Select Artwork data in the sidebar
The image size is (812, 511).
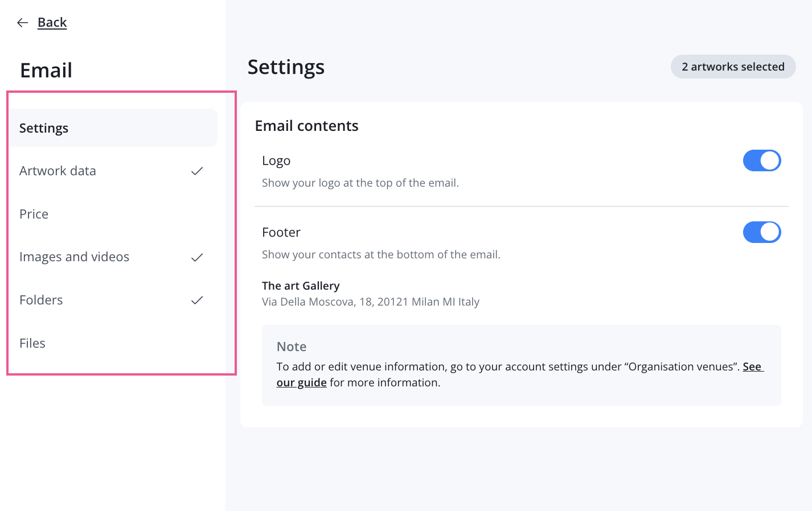click(113, 171)
